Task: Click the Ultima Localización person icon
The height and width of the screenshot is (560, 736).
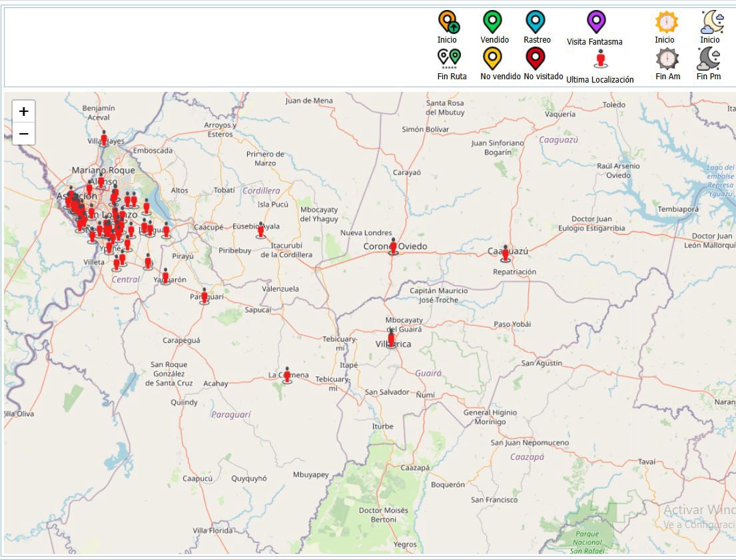Action: (x=600, y=59)
